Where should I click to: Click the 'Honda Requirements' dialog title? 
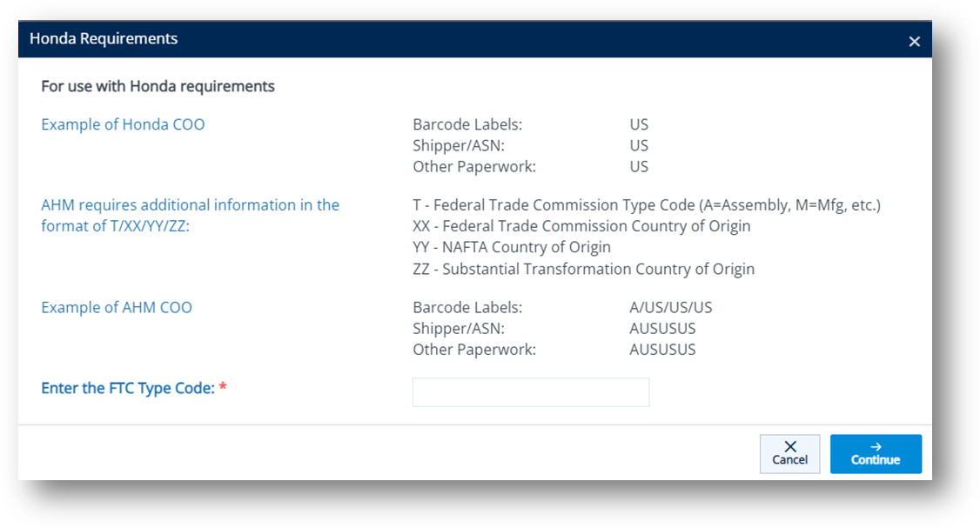[104, 39]
